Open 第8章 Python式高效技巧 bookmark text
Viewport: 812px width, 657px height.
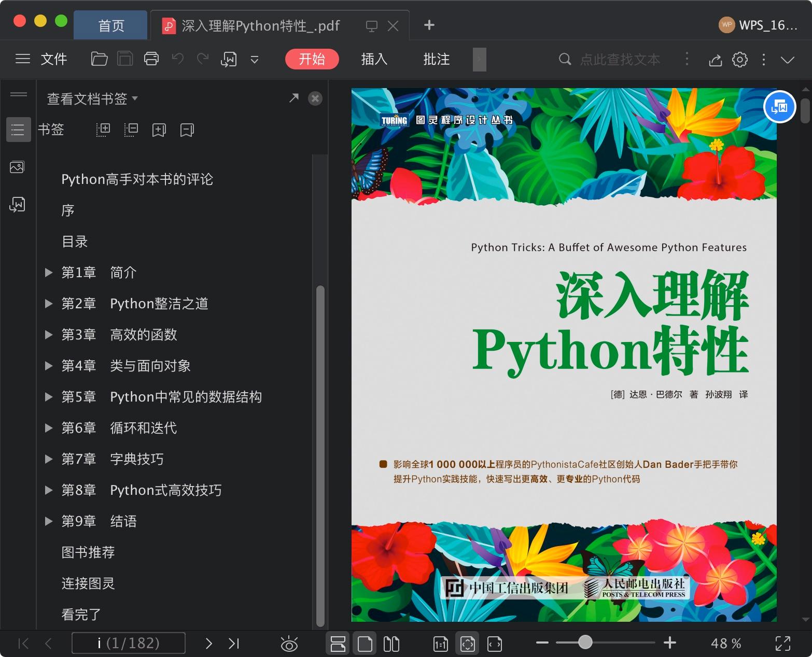(x=142, y=490)
